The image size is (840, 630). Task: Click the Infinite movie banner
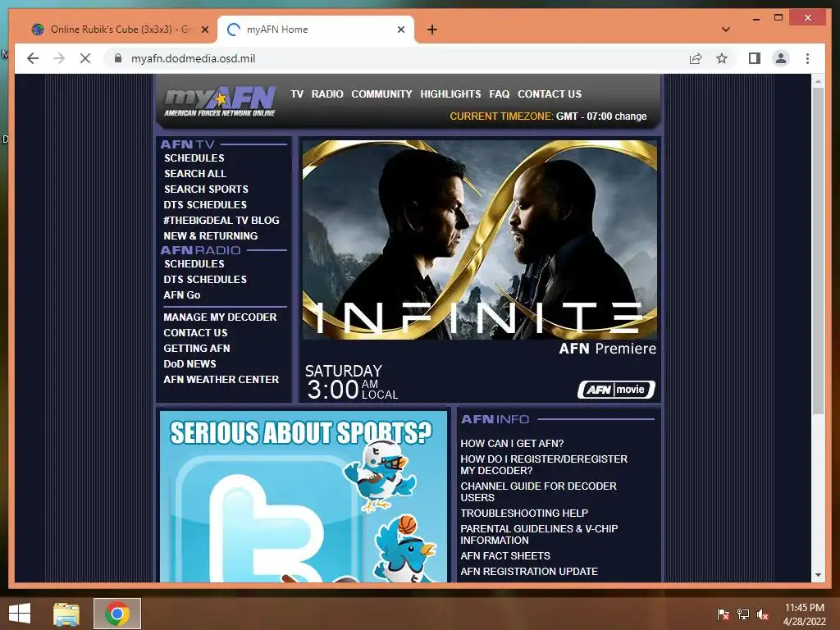479,240
